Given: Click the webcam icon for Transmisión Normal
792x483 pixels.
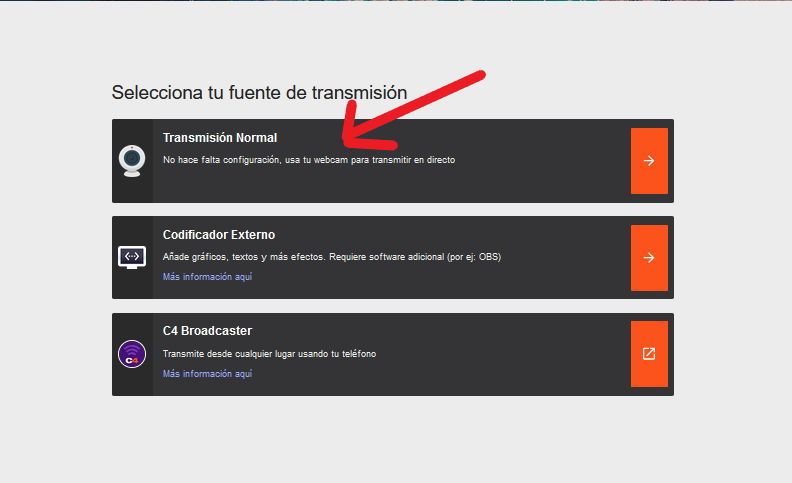Looking at the screenshot, I should coord(132,160).
